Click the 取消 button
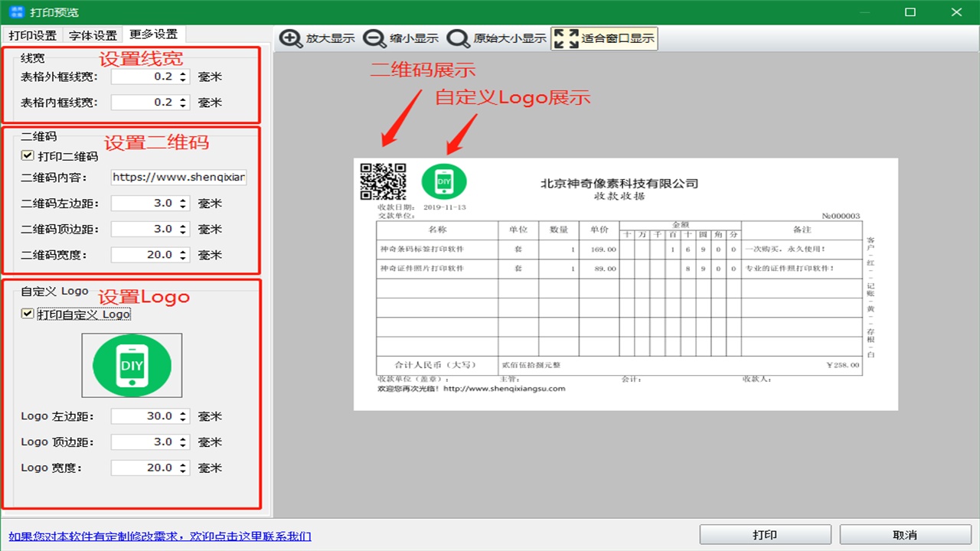The image size is (980, 551). [906, 534]
